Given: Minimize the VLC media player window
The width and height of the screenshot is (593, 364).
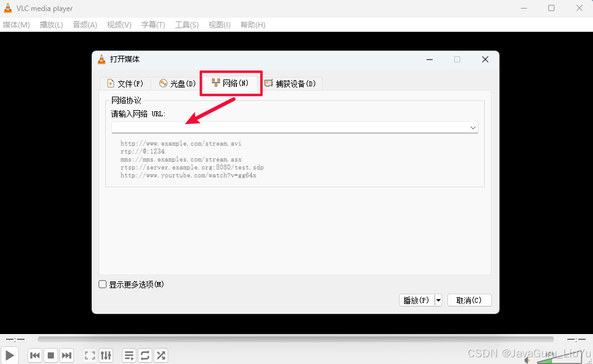Looking at the screenshot, I should coord(524,8).
